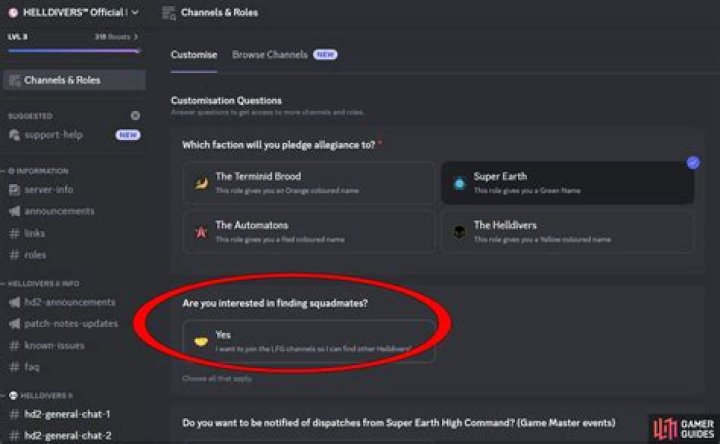Dismiss the suggested support-help channel
The height and width of the screenshot is (444, 720).
(x=135, y=116)
